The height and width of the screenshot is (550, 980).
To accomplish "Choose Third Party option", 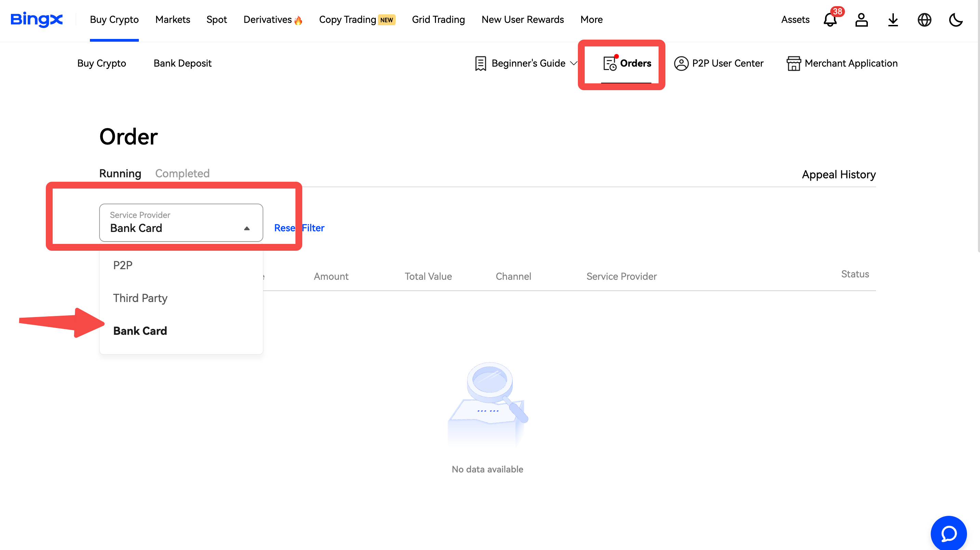I will (x=140, y=298).
